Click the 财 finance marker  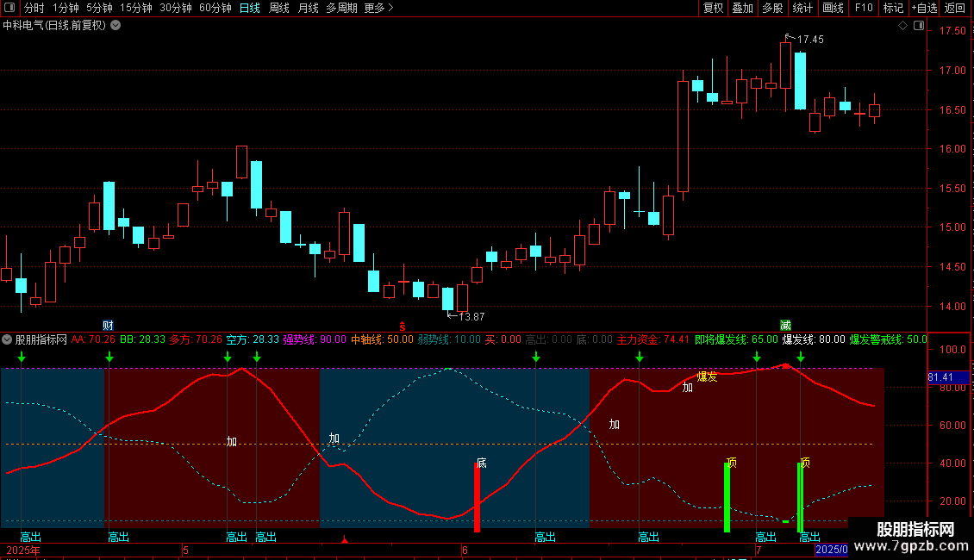(x=108, y=326)
